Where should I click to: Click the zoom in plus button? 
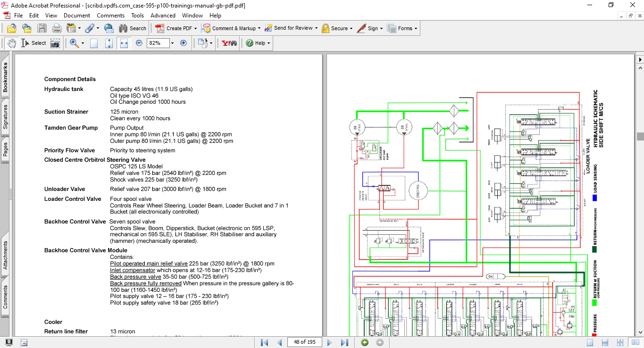(x=184, y=43)
